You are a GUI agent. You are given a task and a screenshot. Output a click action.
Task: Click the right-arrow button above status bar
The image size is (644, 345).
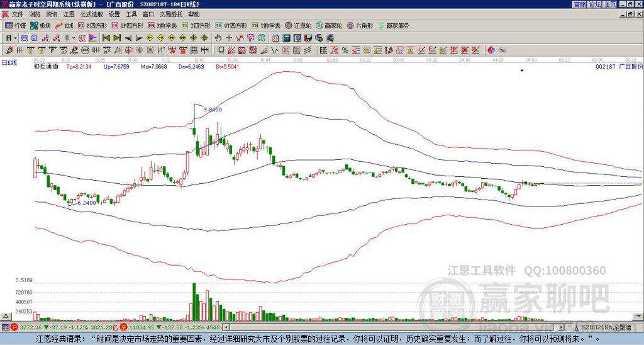click(639, 316)
